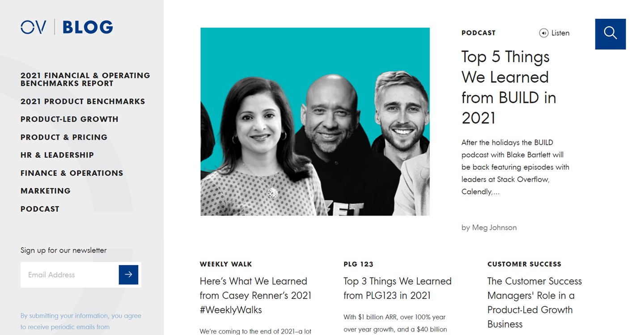Navigate to Product-Led Growth category
This screenshot has height=335, width=644.
[x=69, y=119]
